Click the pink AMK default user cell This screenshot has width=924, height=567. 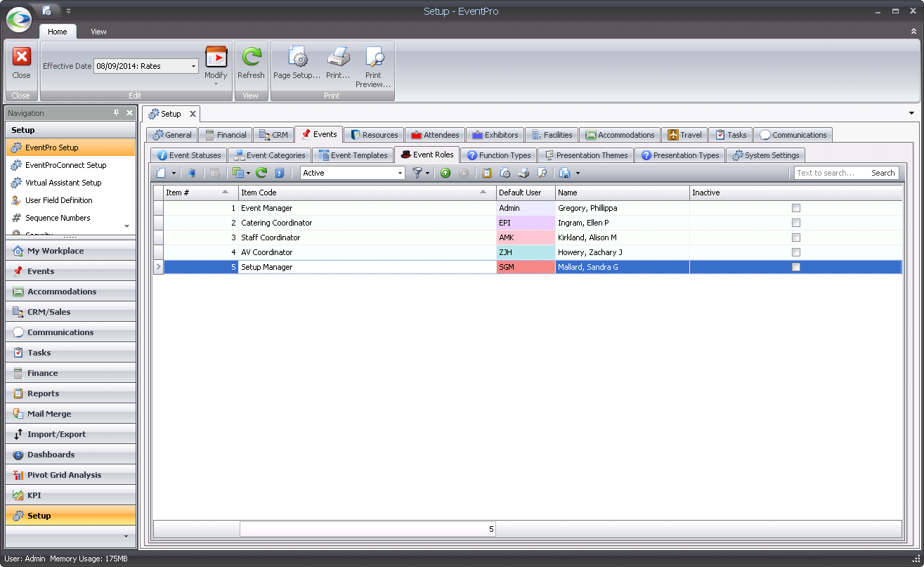coord(526,237)
